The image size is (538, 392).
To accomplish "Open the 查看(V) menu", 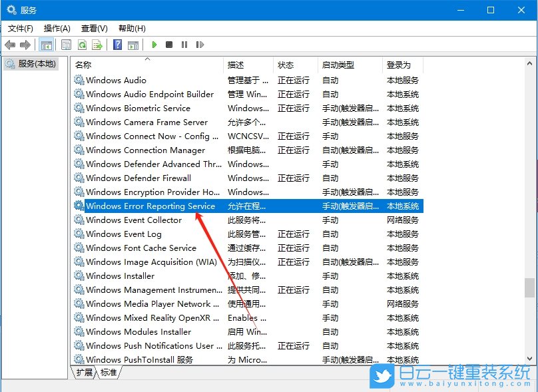I will coord(94,28).
